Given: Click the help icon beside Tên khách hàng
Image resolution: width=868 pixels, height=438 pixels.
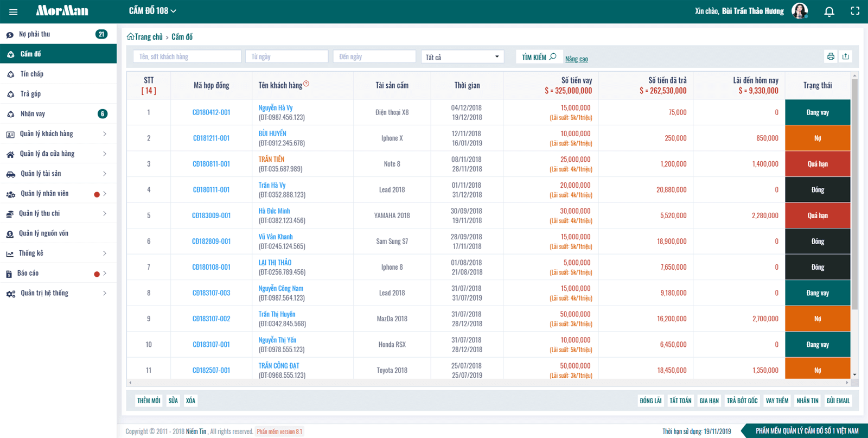Looking at the screenshot, I should pyautogui.click(x=307, y=84).
